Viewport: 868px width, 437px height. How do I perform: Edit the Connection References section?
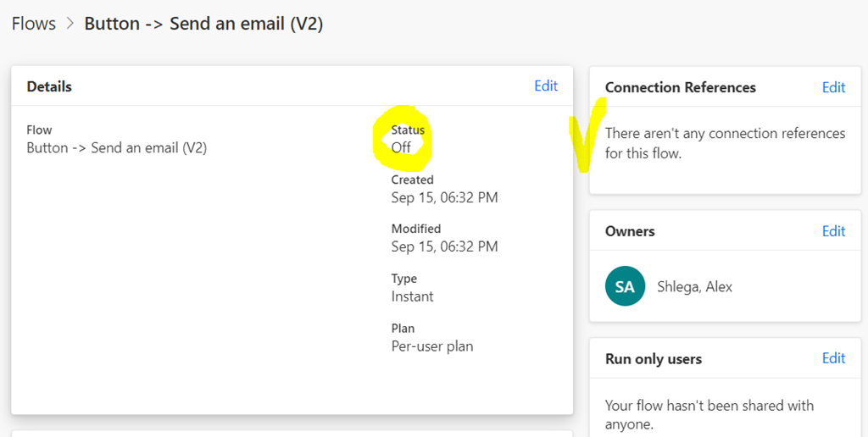(834, 87)
